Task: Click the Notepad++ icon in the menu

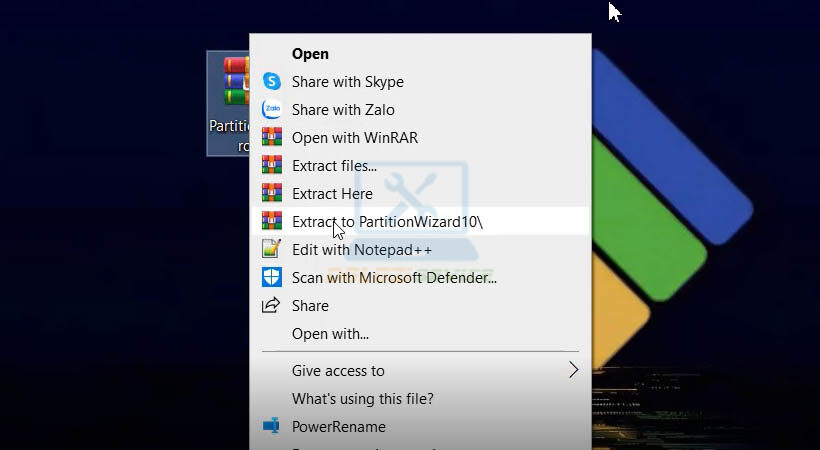Action: point(271,249)
